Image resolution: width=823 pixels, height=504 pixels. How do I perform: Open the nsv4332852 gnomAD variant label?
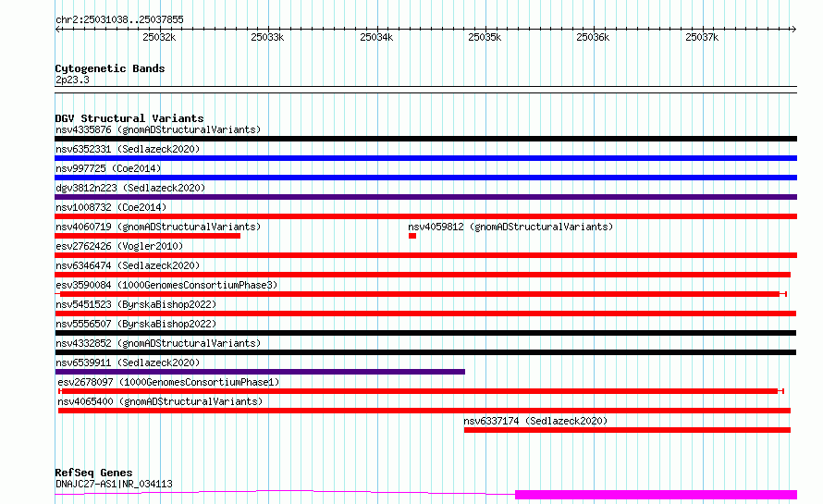pos(158,343)
